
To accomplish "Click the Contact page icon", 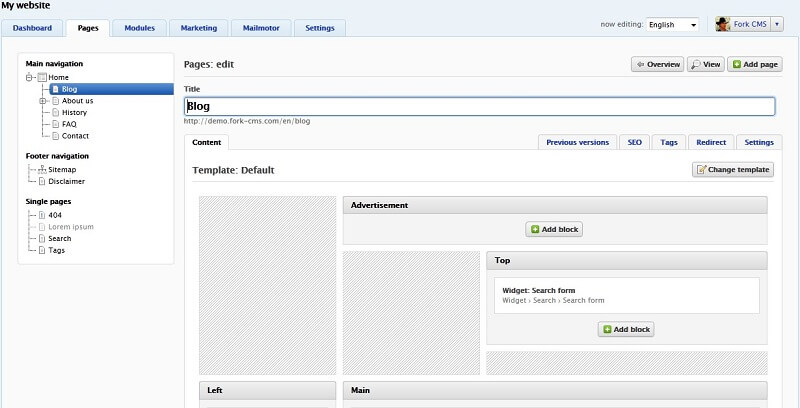I will click(56, 136).
